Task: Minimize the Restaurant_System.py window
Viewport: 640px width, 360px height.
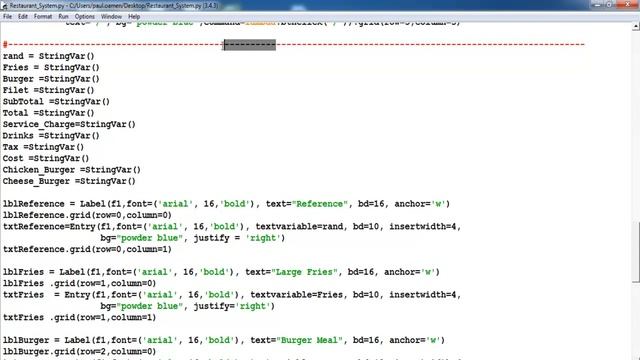Action: click(x=598, y=4)
